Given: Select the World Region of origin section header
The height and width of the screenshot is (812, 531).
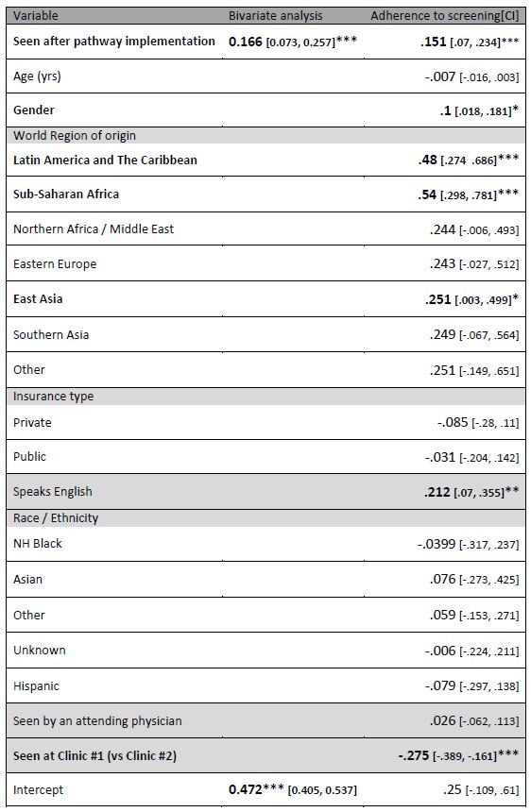Looking at the screenshot, I should (75, 136).
